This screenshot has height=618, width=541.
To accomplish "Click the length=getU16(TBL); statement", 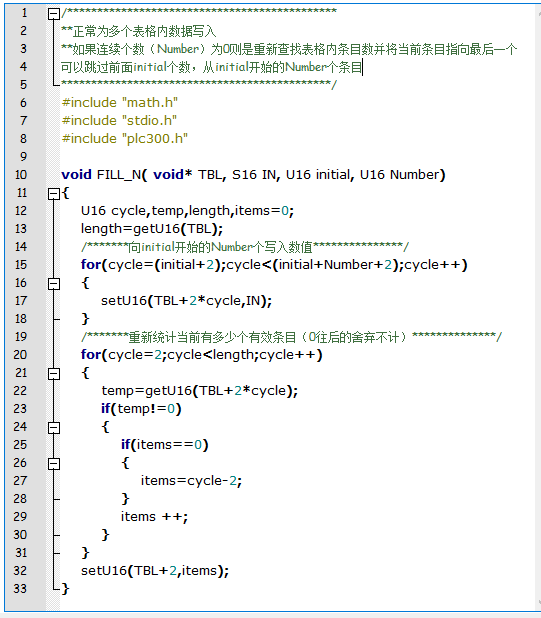I will pyautogui.click(x=152, y=229).
